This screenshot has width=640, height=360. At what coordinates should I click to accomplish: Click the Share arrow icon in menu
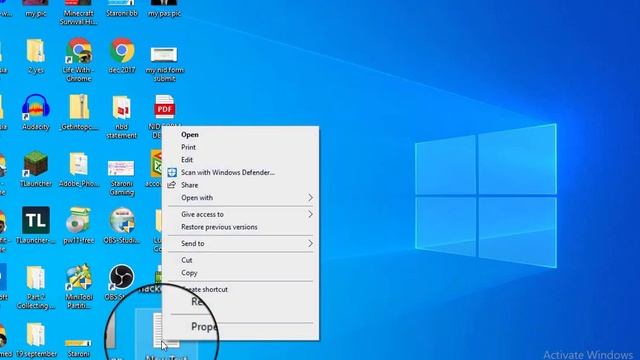pyautogui.click(x=172, y=185)
